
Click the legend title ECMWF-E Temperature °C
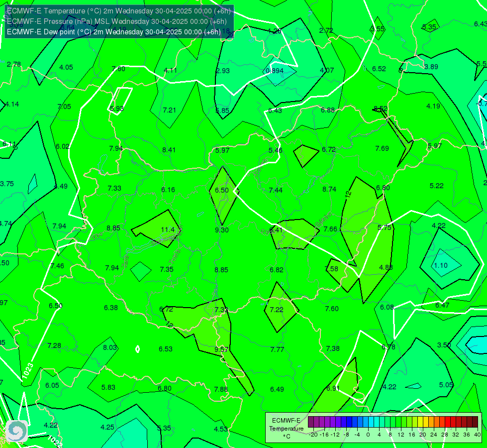286,429
